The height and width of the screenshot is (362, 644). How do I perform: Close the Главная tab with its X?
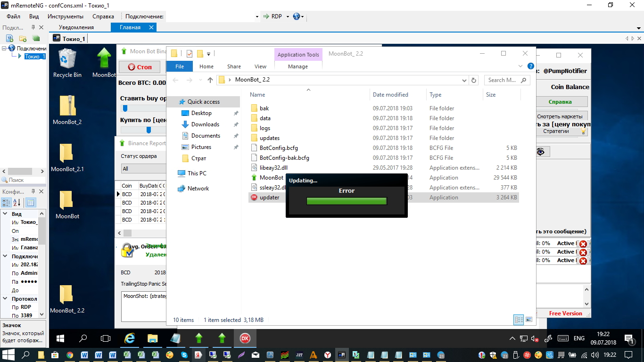coord(151,27)
